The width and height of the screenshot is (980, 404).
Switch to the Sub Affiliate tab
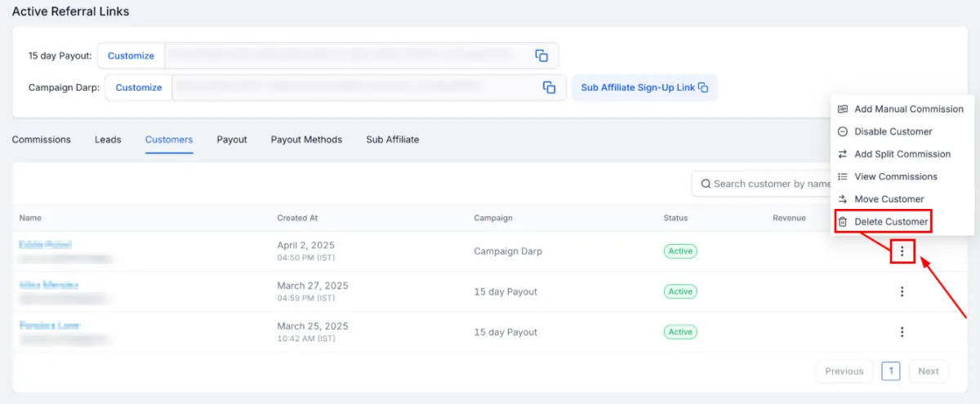pyautogui.click(x=393, y=140)
